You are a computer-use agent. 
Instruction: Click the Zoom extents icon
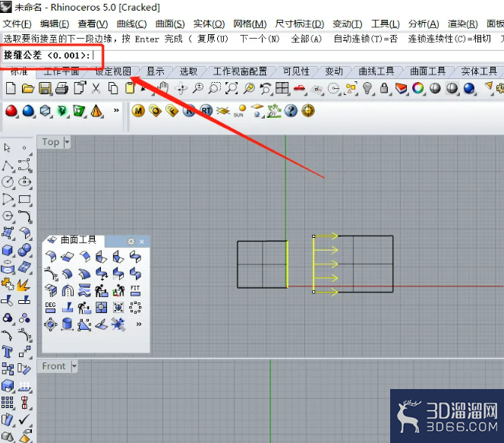click(232, 88)
